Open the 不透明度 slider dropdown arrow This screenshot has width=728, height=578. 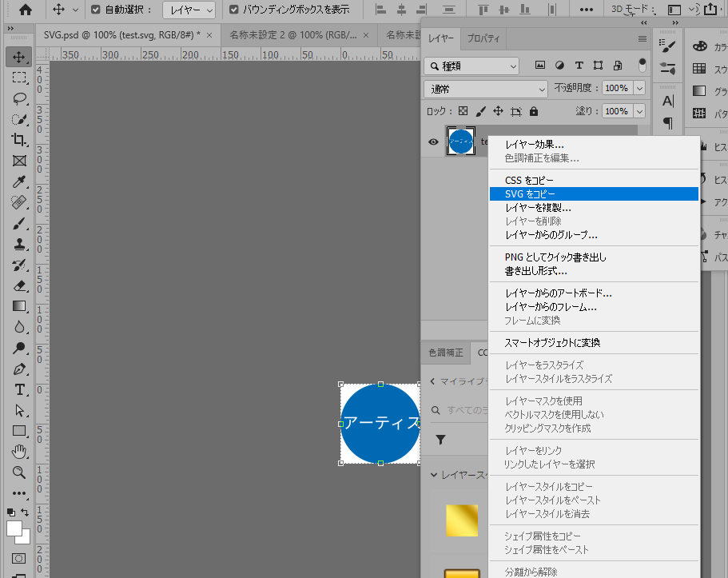[x=640, y=88]
